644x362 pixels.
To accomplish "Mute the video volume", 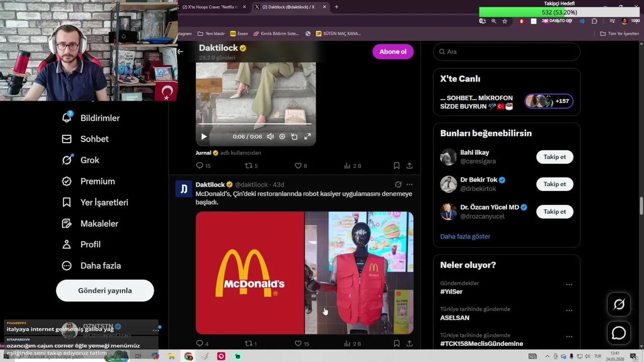I will pyautogui.click(x=270, y=136).
